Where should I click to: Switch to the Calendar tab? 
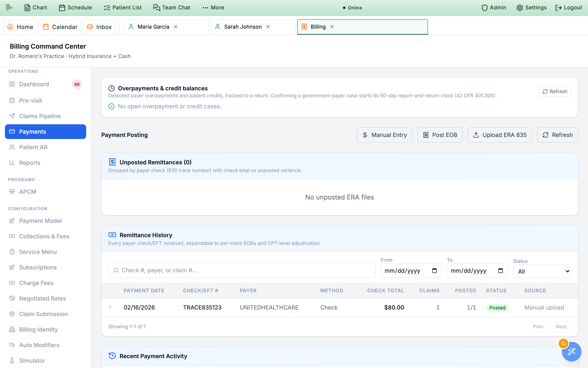tap(60, 27)
